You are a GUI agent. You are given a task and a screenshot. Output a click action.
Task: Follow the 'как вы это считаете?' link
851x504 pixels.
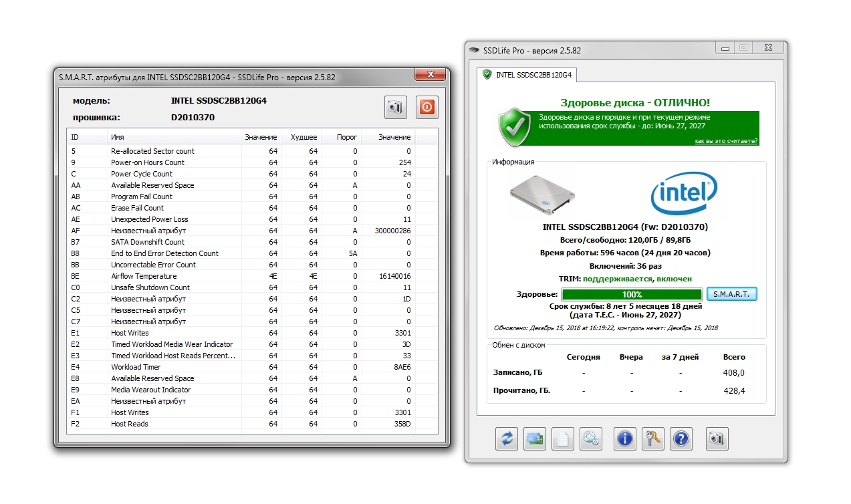point(726,141)
